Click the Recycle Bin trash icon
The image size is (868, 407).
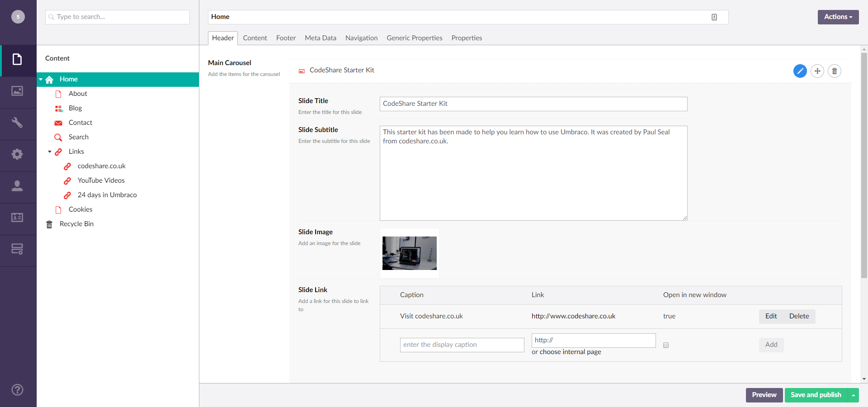click(x=49, y=224)
